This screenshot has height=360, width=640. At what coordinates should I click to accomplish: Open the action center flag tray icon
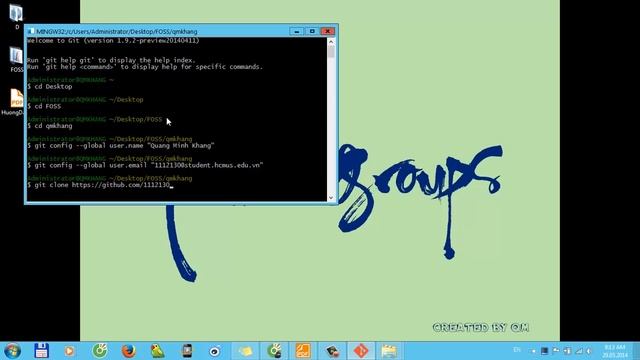556,351
